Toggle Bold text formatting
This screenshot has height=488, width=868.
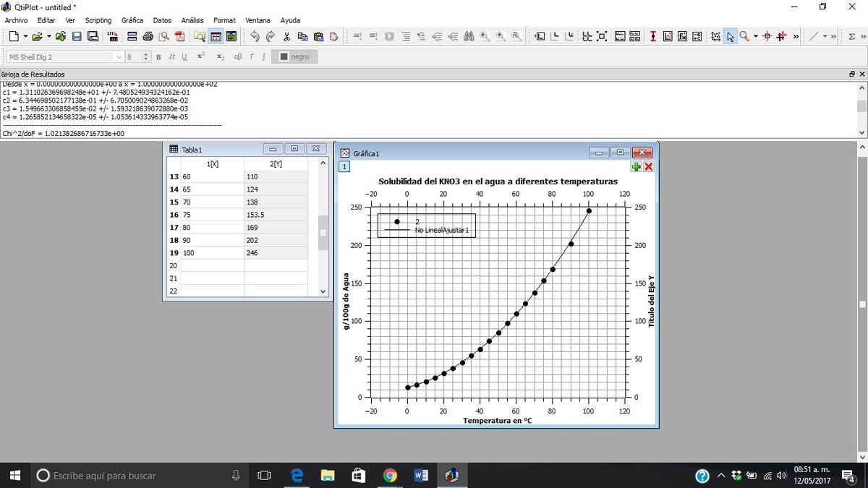158,57
